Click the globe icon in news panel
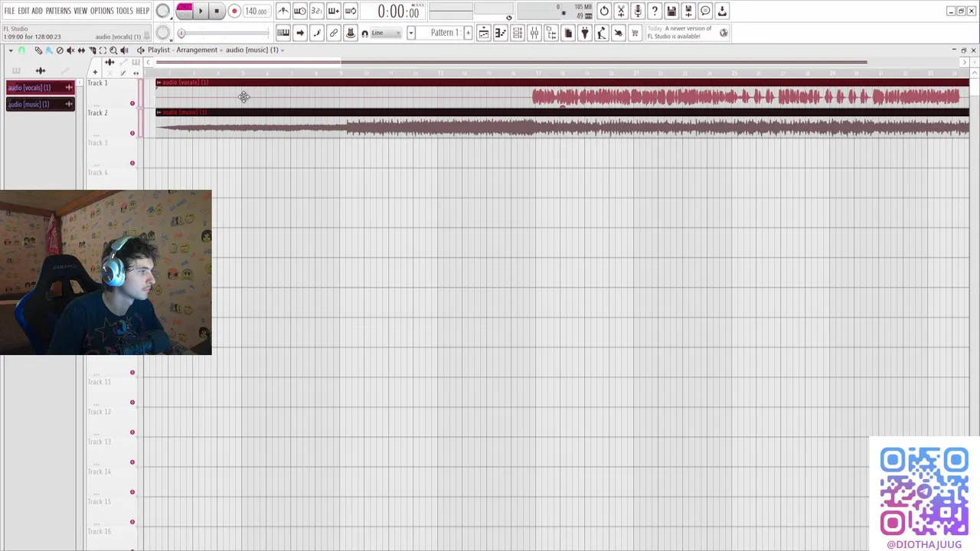 pyautogui.click(x=724, y=33)
